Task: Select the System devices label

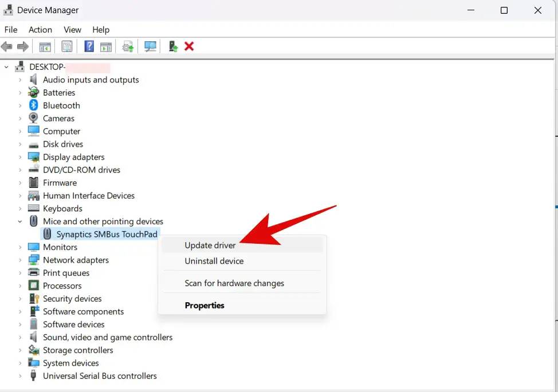Action: [x=71, y=363]
